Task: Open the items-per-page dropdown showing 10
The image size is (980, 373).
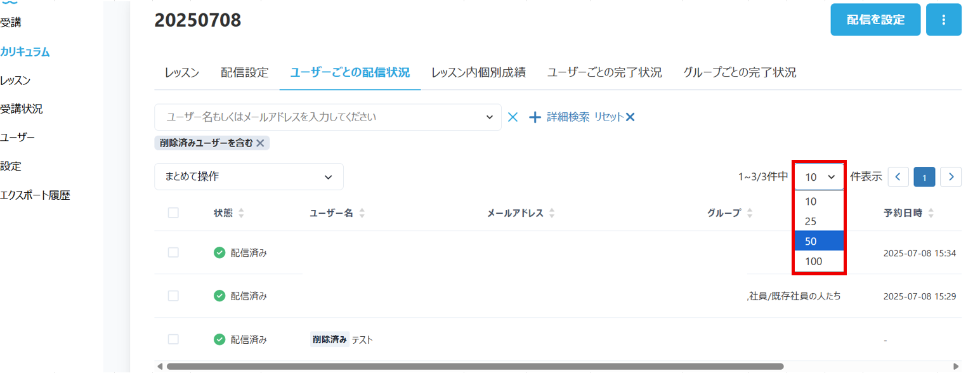Action: point(819,177)
